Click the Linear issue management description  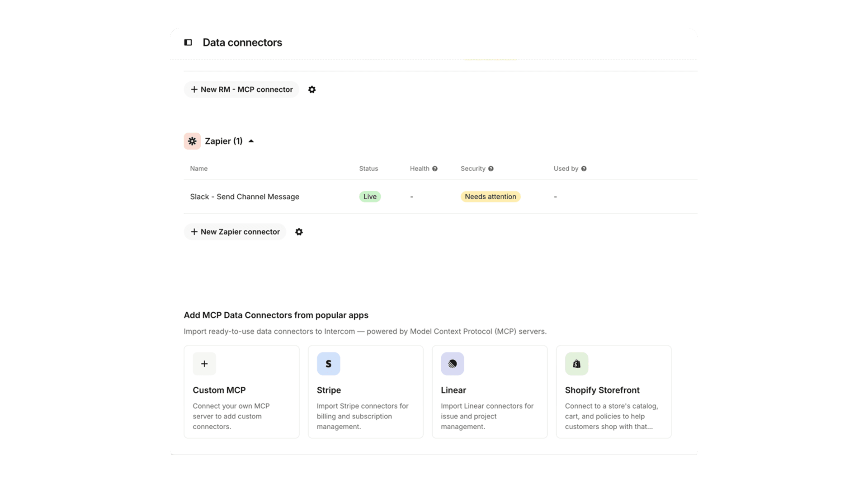[x=487, y=416]
